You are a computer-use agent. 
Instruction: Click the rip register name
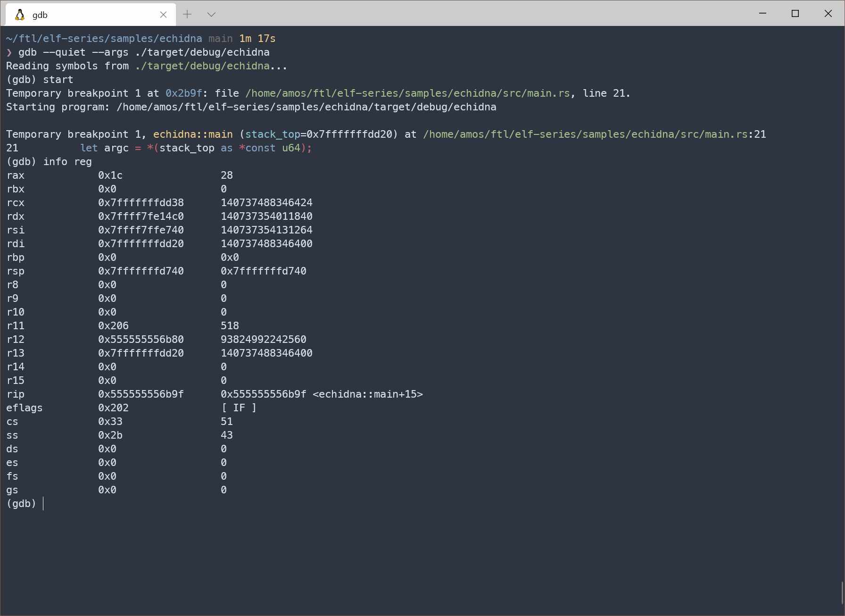click(16, 394)
